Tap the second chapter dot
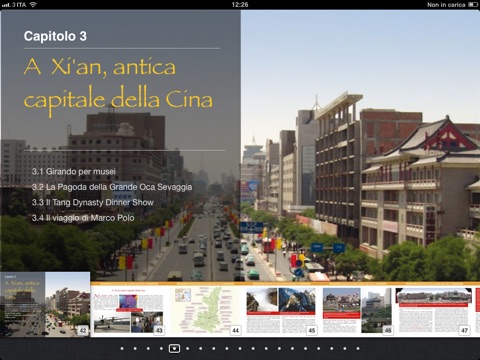This screenshot has height=360, width=480. click(135, 349)
